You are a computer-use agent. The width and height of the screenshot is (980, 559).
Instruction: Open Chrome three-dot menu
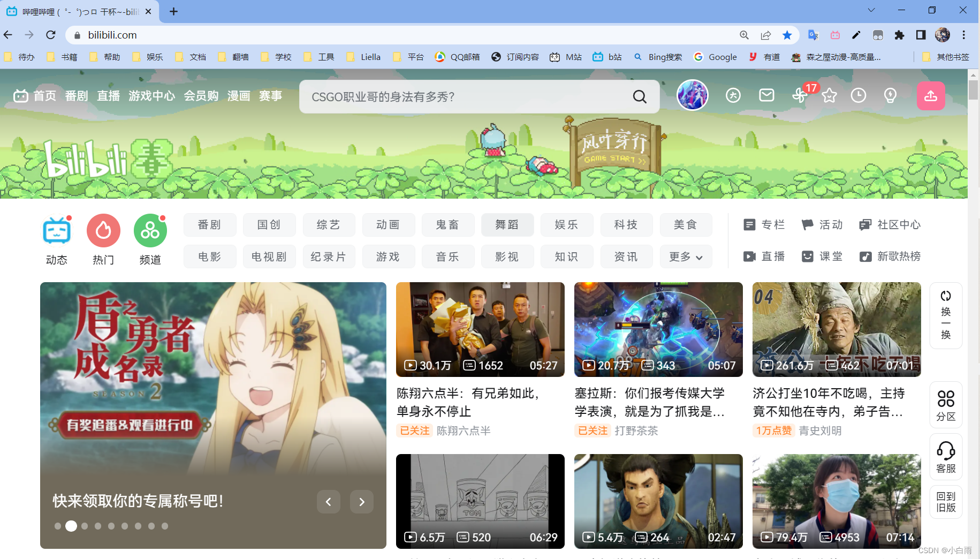click(964, 35)
